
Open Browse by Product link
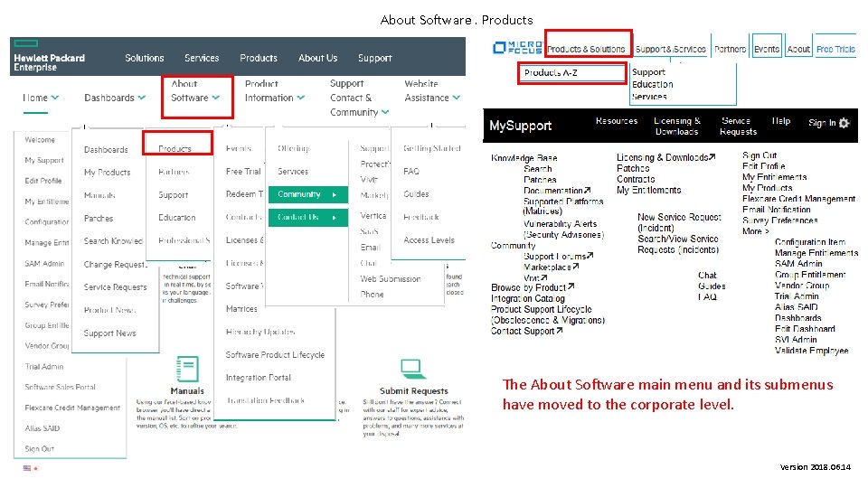pos(533,287)
